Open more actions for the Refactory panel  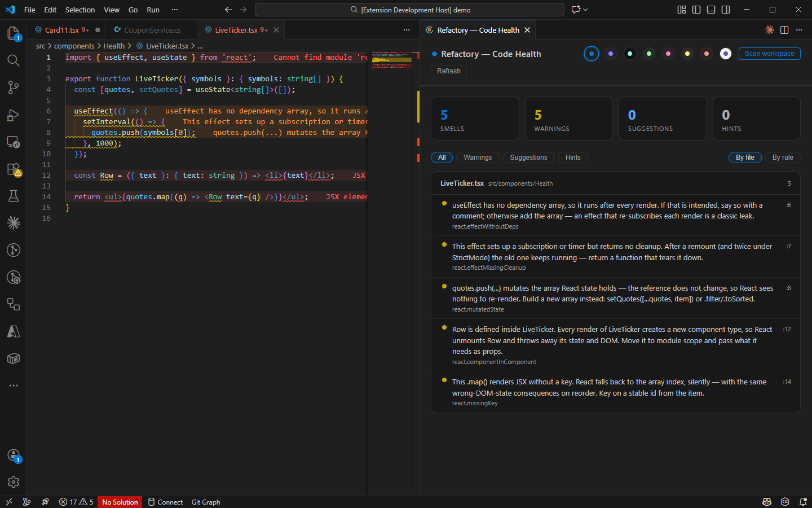pos(799,30)
